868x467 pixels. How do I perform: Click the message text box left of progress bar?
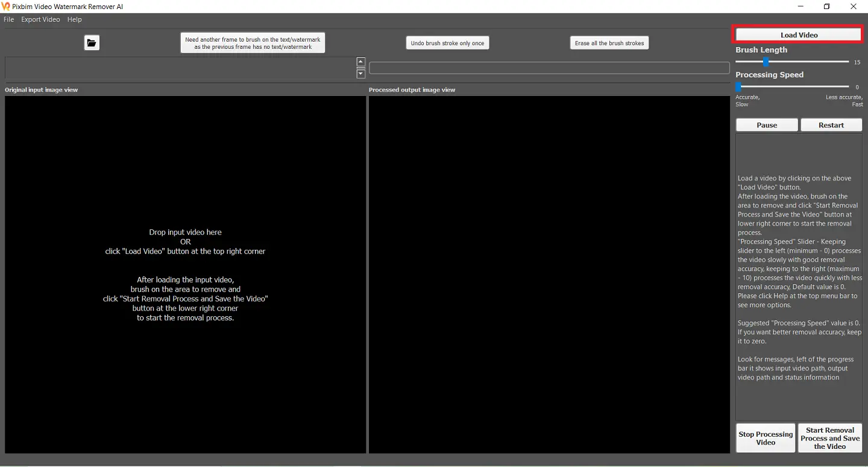(180, 68)
